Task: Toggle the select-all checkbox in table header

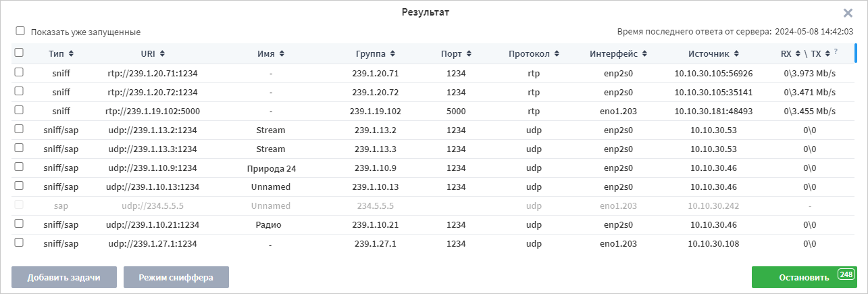Action: click(19, 53)
